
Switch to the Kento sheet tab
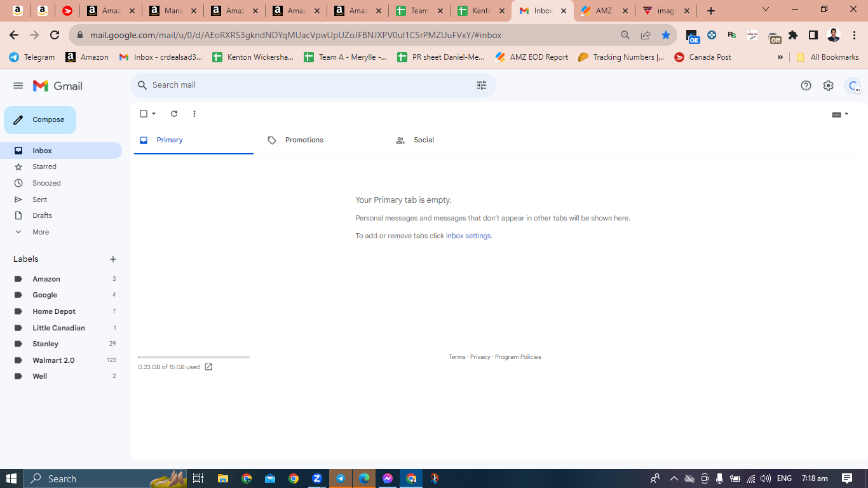pos(481,11)
